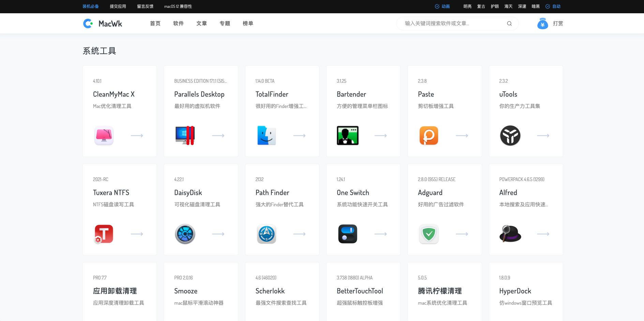Open the uTools app icon

point(510,135)
